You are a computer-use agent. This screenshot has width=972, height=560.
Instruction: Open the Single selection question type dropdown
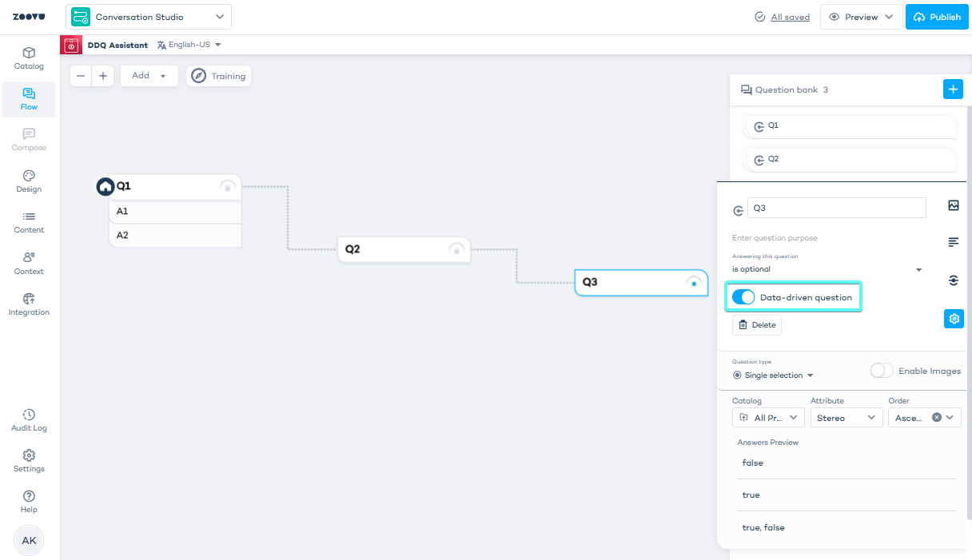773,375
